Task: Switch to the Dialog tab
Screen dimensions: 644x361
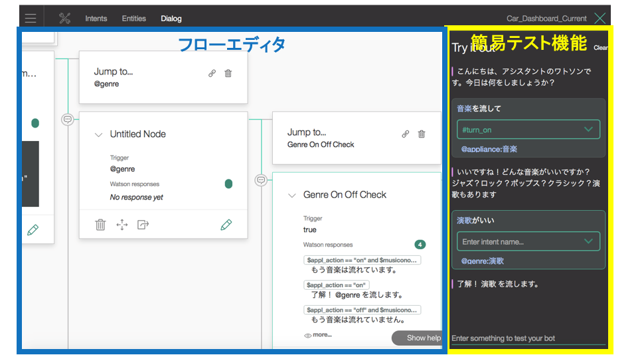Action: pyautogui.click(x=171, y=19)
